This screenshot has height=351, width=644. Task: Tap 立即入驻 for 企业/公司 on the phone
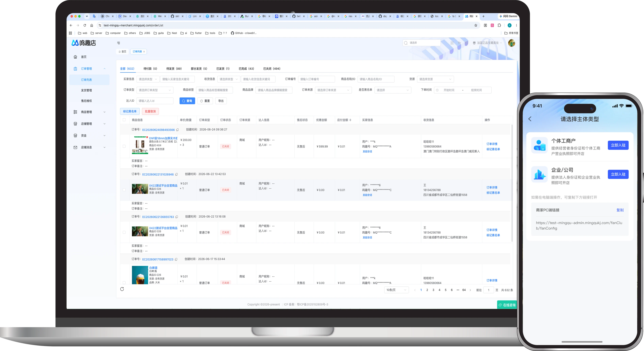[618, 174]
